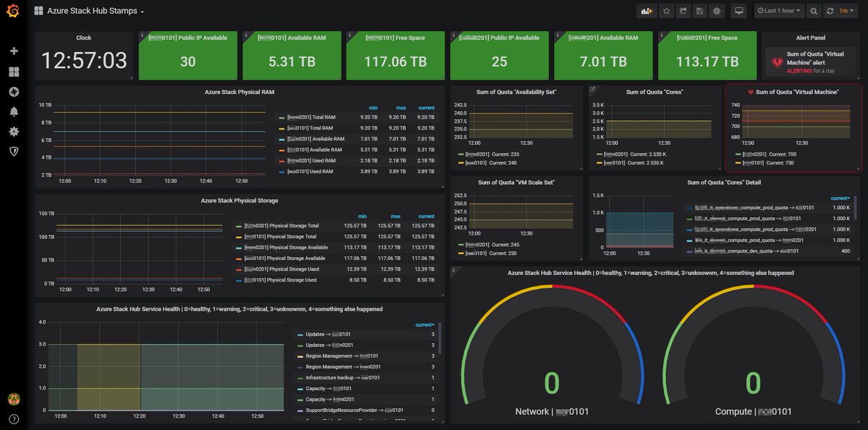The width and height of the screenshot is (868, 430).
Task: Open Alerting bell icon in sidebar
Action: [14, 111]
